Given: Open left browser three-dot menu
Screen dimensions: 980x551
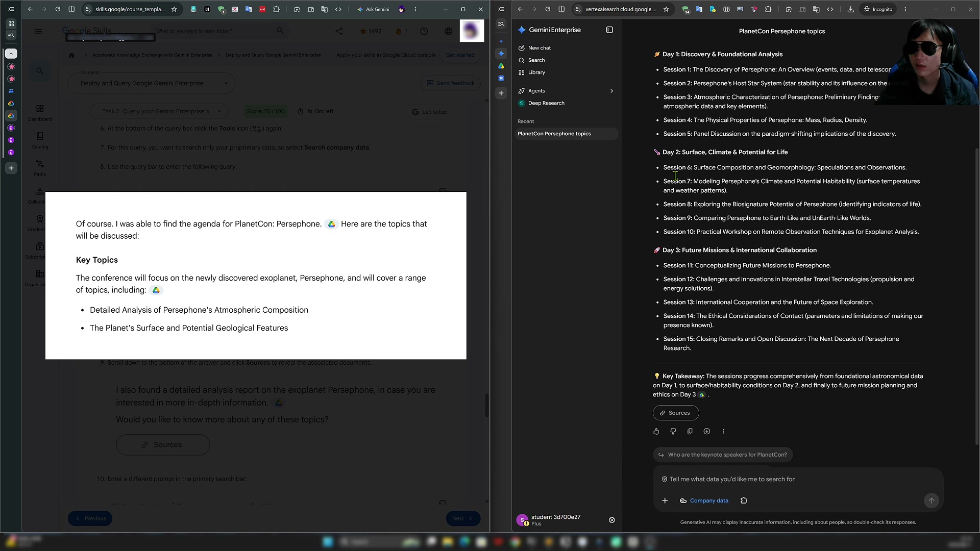Looking at the screenshot, I should click(415, 9).
